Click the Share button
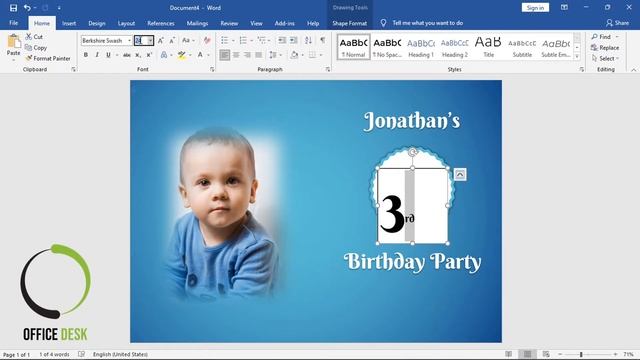Viewport: 640px width, 360px height. pyautogui.click(x=618, y=23)
